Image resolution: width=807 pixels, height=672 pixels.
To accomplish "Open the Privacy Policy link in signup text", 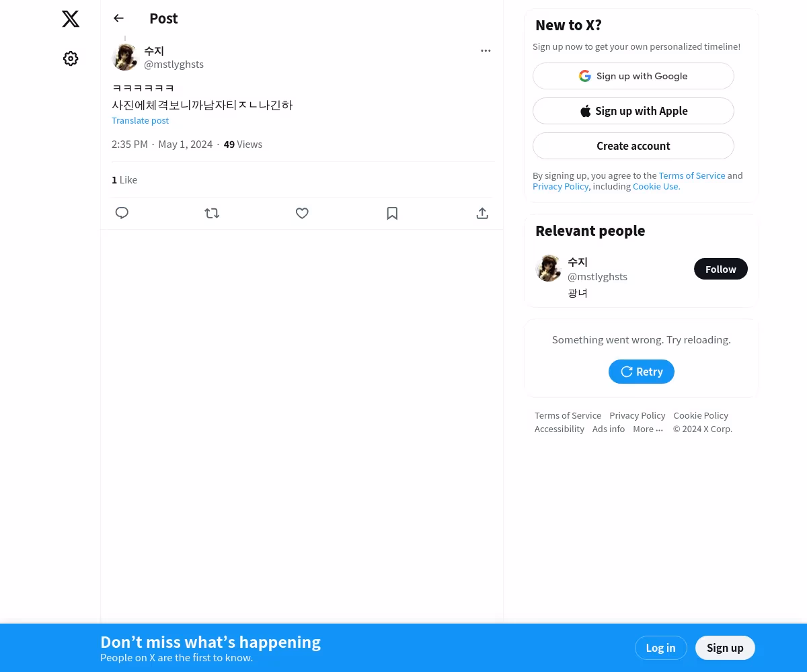I will coord(560,186).
